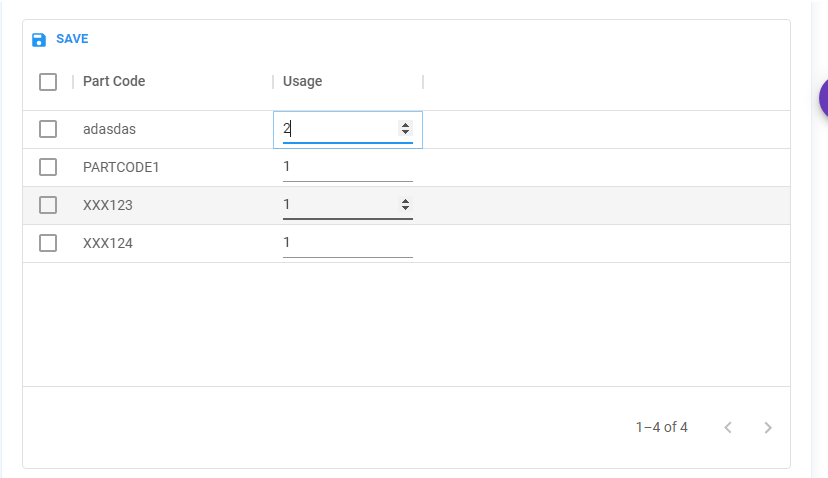Check the adasdas row checkbox
Image resolution: width=828 pixels, height=478 pixels.
tap(48, 129)
